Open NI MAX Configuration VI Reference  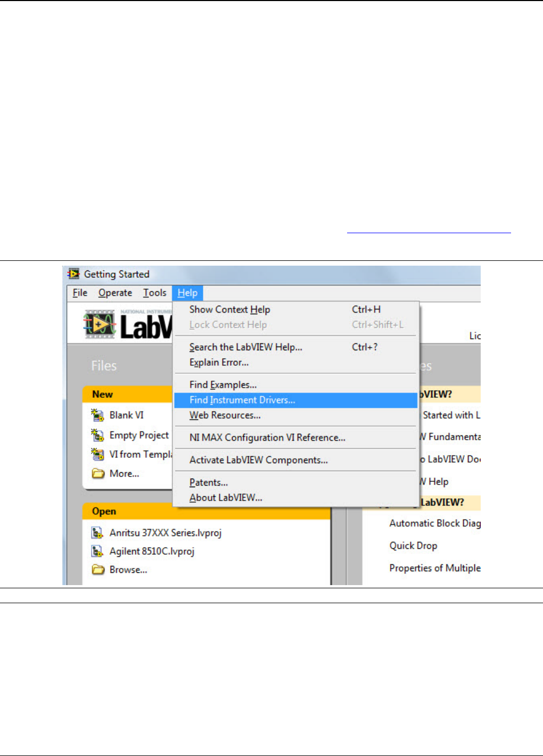coord(296,438)
